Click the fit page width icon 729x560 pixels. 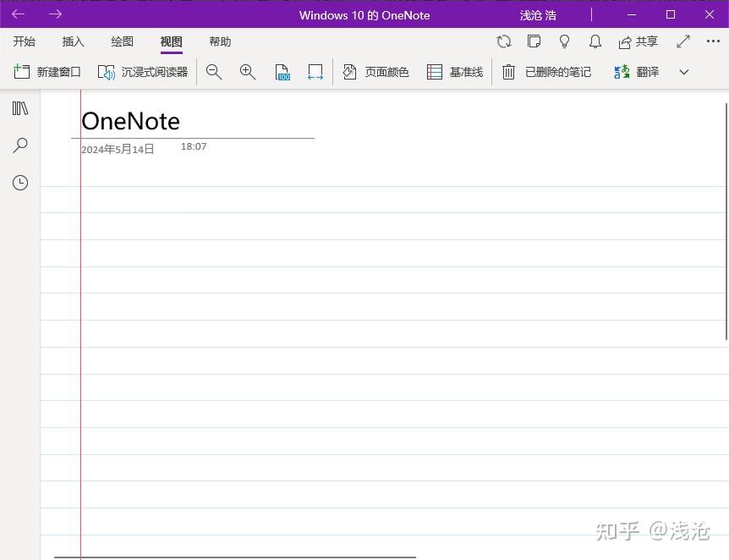[315, 72]
